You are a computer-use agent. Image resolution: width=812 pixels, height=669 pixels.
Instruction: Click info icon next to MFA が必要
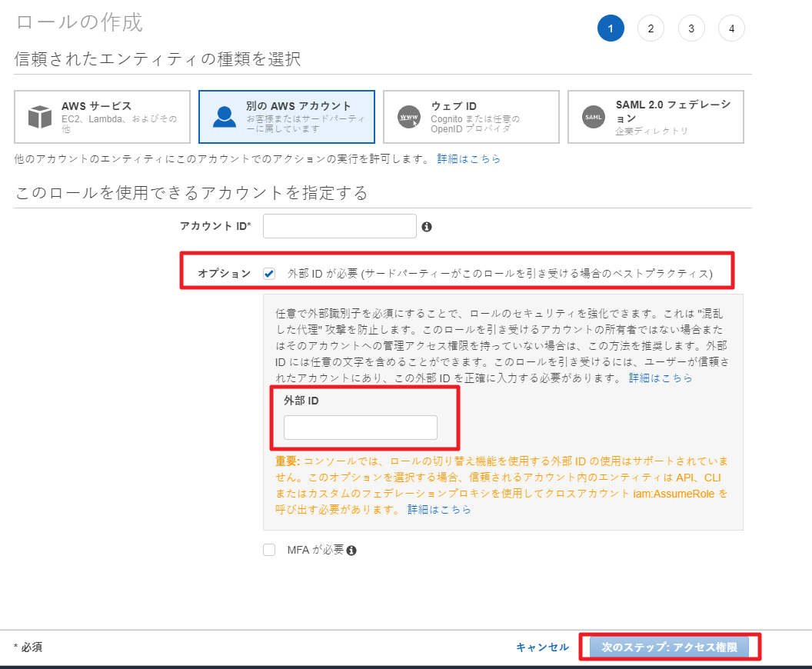pyautogui.click(x=351, y=551)
